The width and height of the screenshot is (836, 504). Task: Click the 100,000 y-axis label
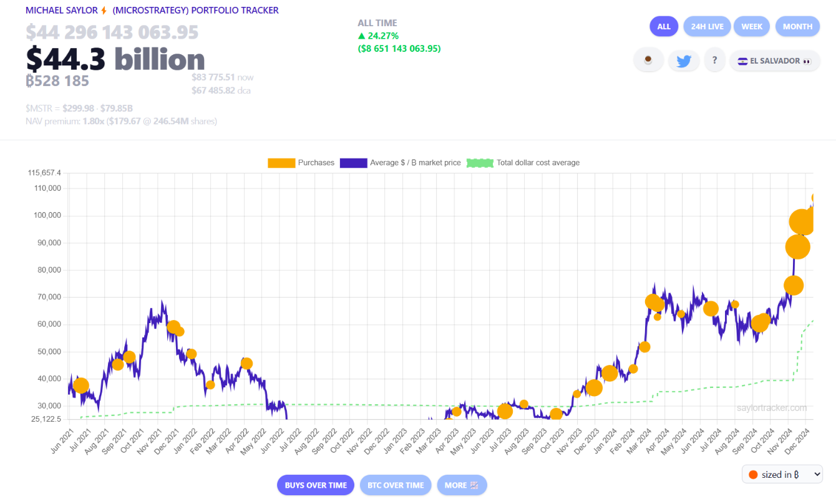pyautogui.click(x=46, y=216)
